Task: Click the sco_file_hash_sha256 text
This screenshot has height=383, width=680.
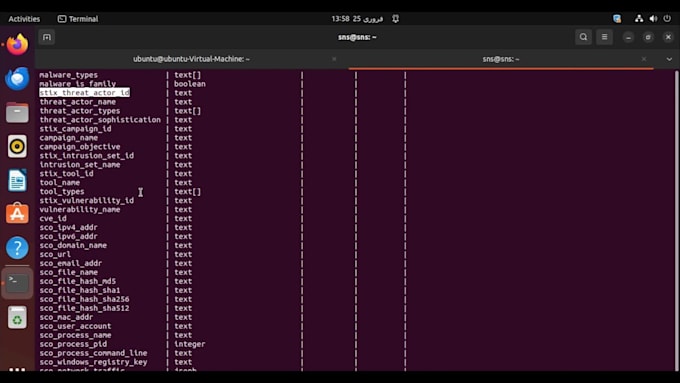Action: pos(85,299)
